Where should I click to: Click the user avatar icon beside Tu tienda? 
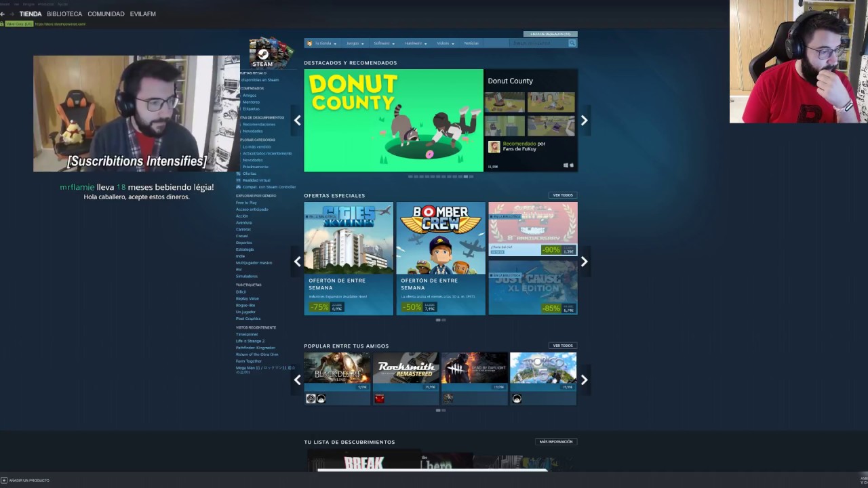pyautogui.click(x=309, y=43)
